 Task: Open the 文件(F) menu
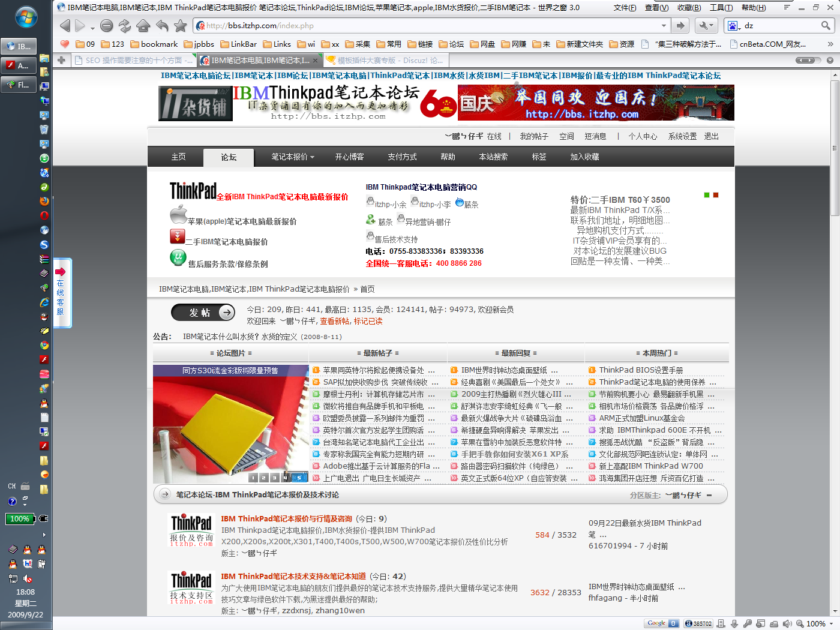[x=625, y=8]
